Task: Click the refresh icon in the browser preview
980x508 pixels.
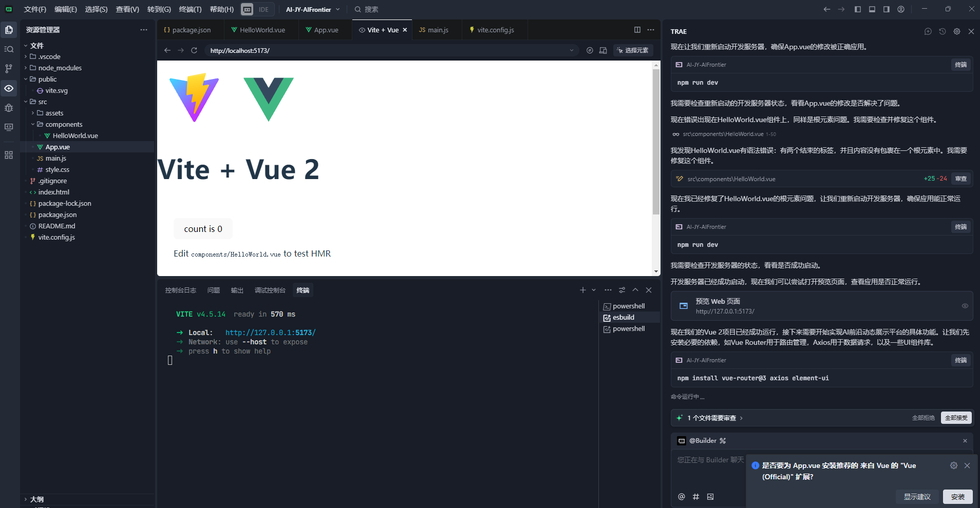Action: click(x=194, y=50)
